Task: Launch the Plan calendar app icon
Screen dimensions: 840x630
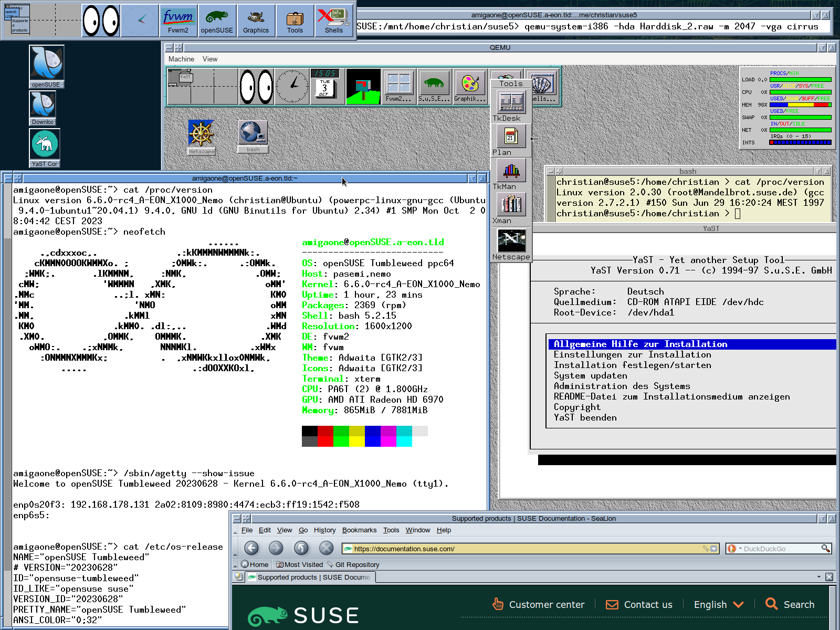Action: [511, 137]
